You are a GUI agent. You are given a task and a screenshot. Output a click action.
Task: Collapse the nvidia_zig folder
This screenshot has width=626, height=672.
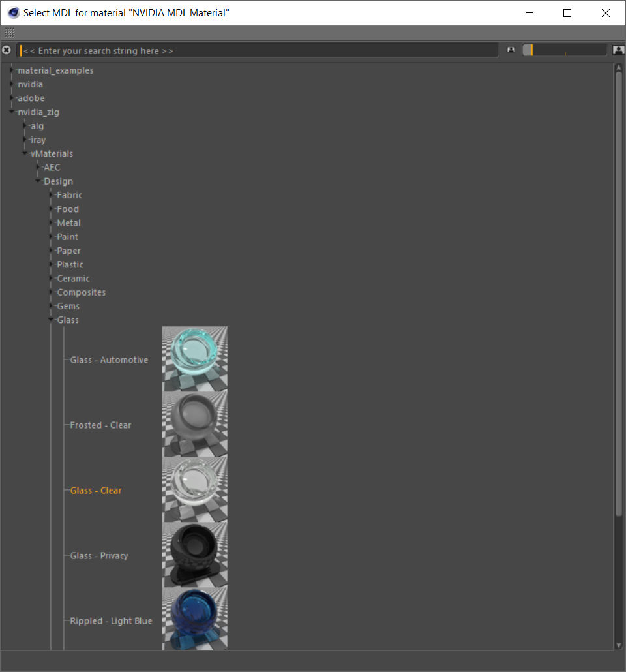(x=12, y=112)
